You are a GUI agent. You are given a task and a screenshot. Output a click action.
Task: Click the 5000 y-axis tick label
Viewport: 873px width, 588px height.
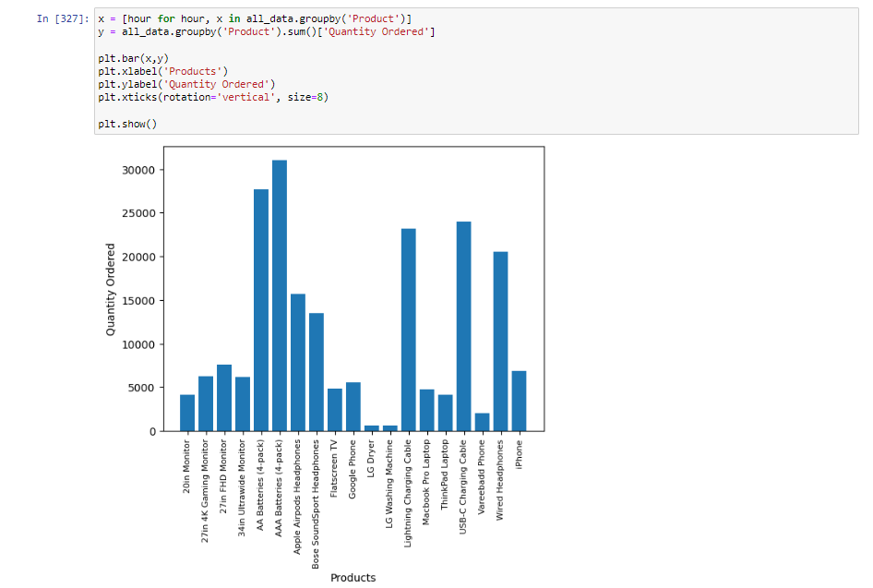coord(141,388)
